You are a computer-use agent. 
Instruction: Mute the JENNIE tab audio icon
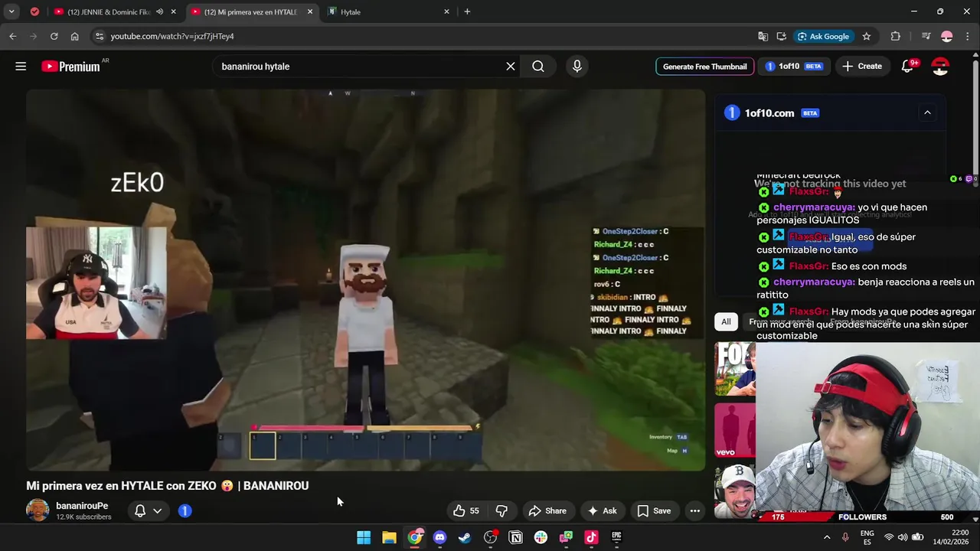[159, 11]
